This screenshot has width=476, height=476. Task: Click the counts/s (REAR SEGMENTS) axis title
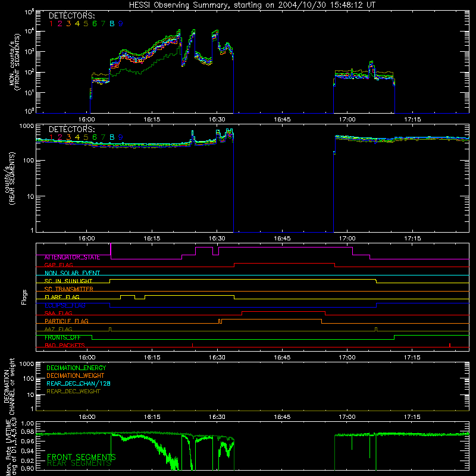pos(10,178)
